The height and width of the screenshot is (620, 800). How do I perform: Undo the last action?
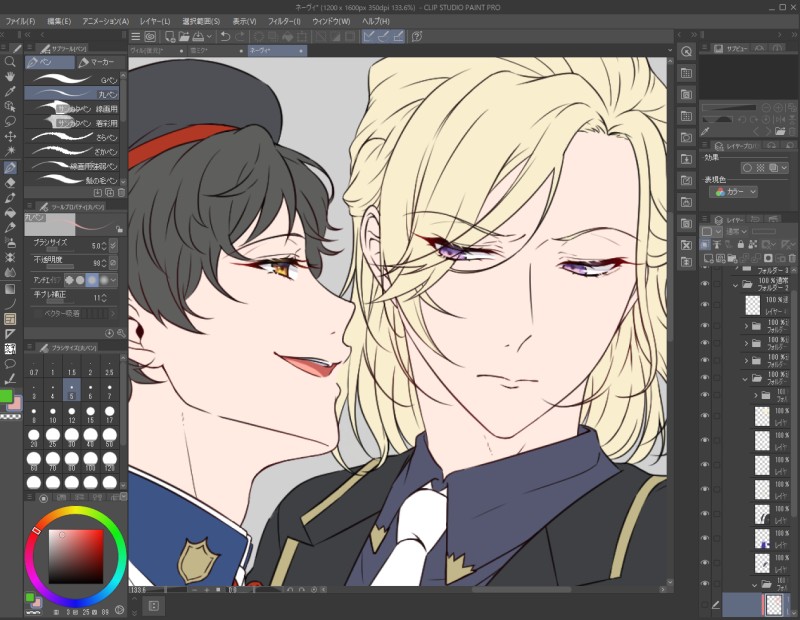225,36
